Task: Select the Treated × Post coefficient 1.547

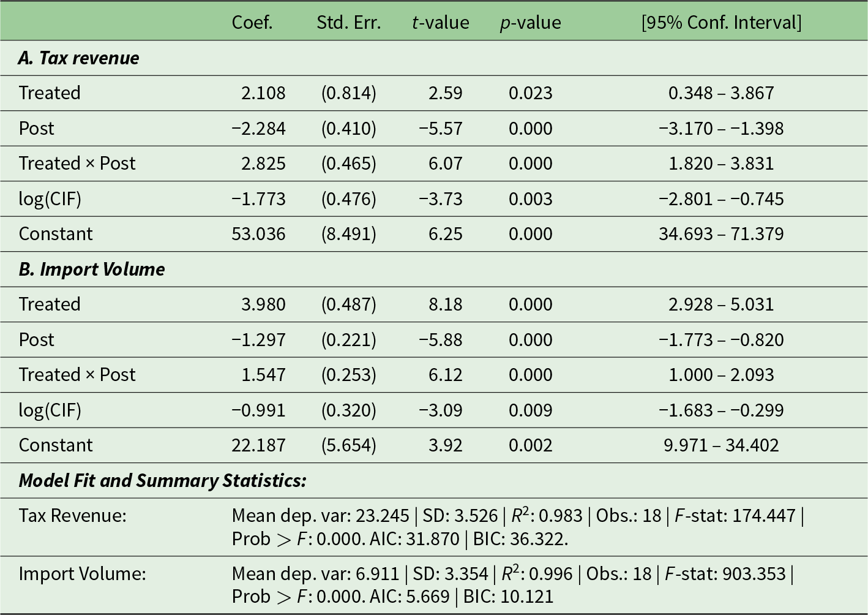Action: (263, 375)
